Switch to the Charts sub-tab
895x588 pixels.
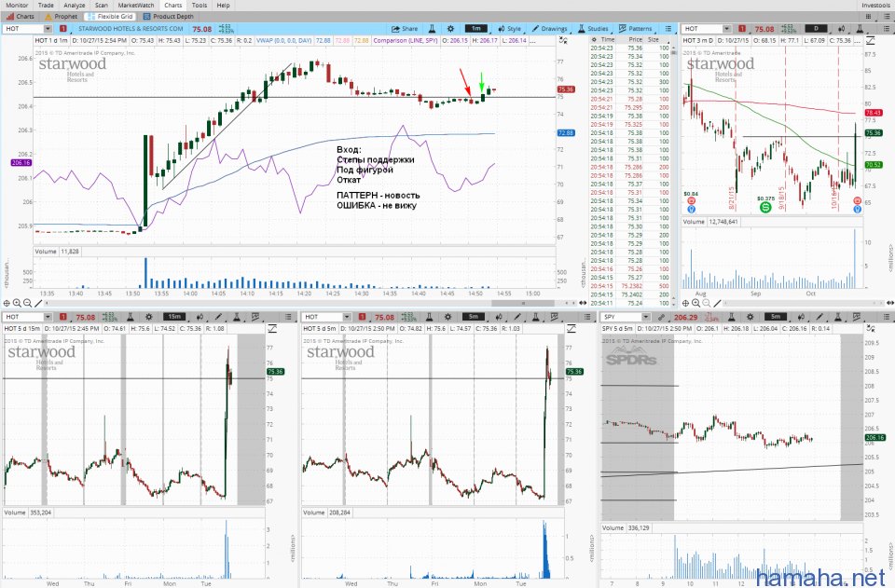point(21,17)
